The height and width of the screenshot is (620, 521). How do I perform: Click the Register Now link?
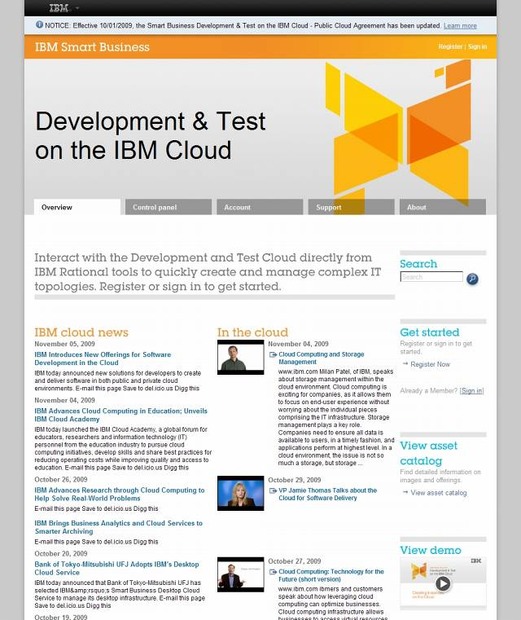pos(430,365)
